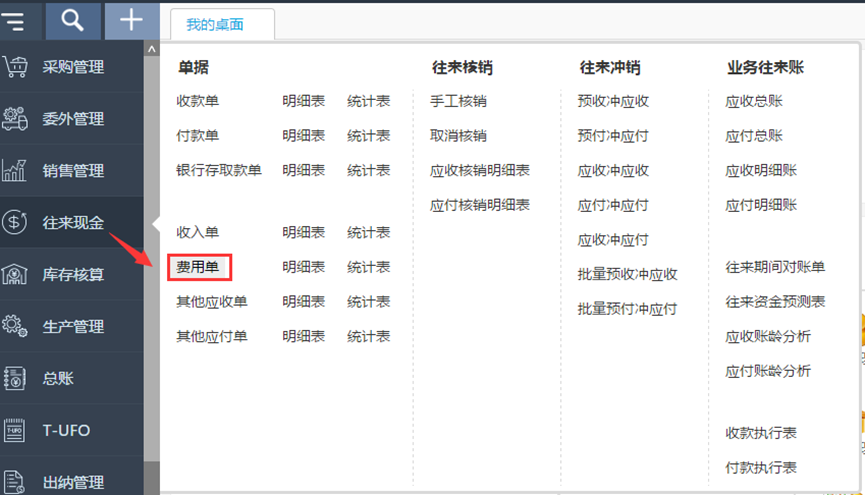Click the T-UFO report icon
865x495 pixels.
click(14, 430)
